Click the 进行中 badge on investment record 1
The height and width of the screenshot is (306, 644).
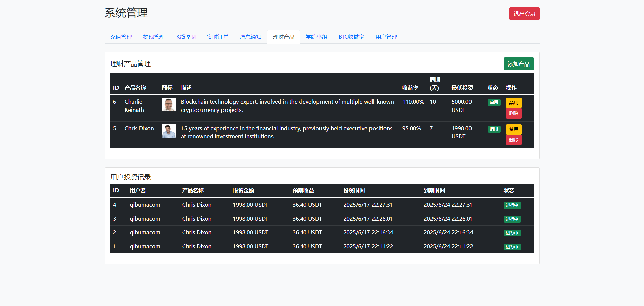click(x=512, y=247)
